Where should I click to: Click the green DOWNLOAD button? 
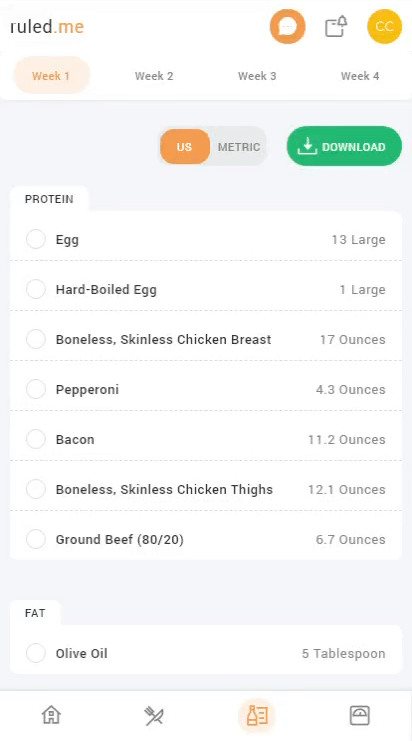[344, 146]
